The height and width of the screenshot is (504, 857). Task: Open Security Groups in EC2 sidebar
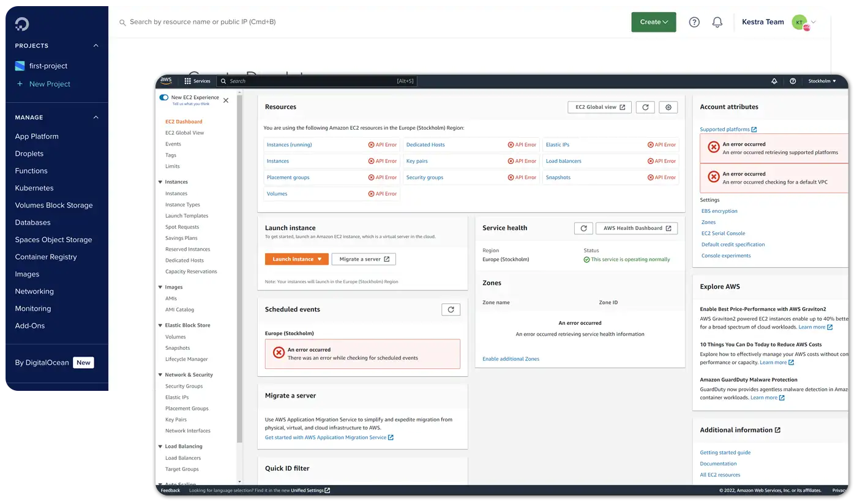pos(184,386)
